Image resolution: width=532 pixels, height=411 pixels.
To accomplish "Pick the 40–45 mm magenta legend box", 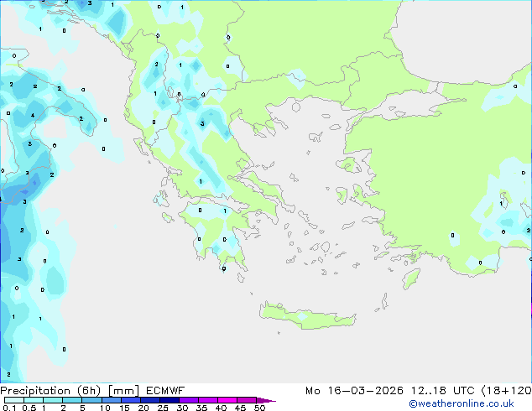I will click(227, 400).
